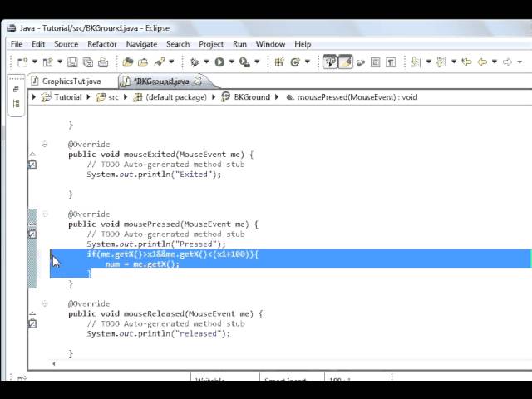
Task: Open the Navigate menu
Action: tap(142, 44)
